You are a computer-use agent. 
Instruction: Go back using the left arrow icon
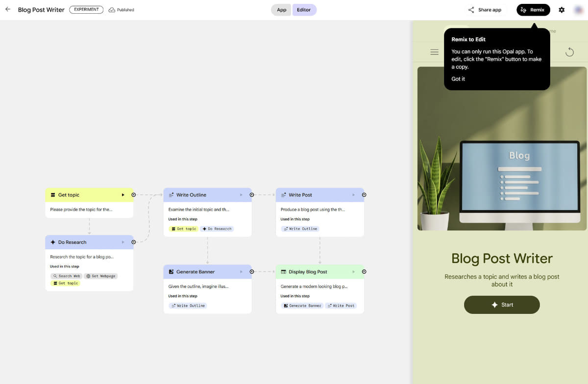[x=8, y=9]
